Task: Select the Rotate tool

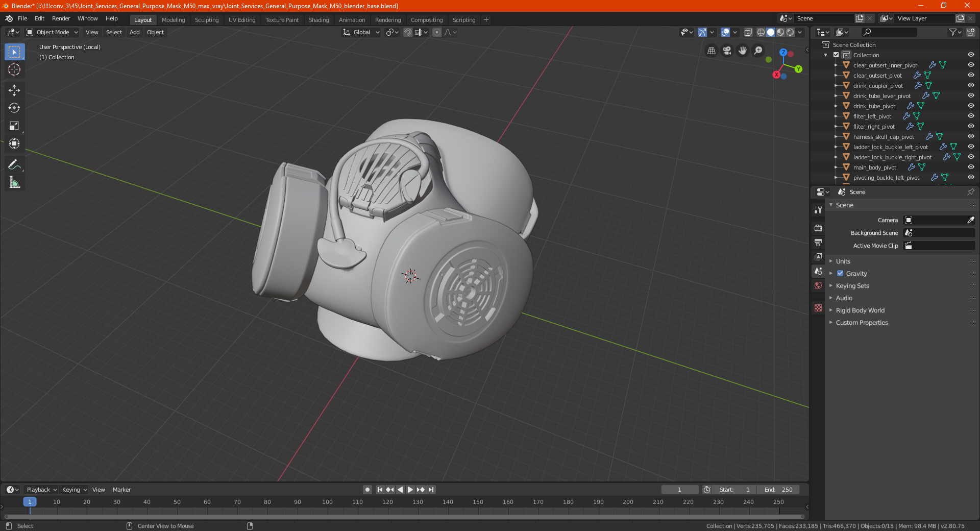Action: pos(14,108)
